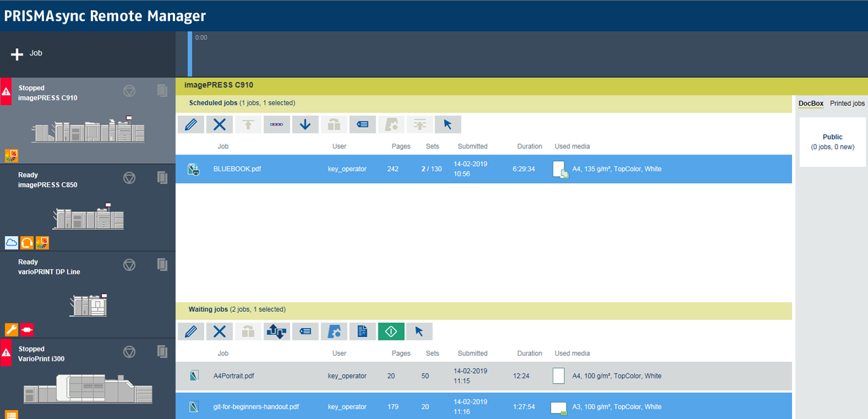The height and width of the screenshot is (419, 868).
Task: Click the Submitted column header in Scheduled jobs
Action: pyautogui.click(x=473, y=146)
